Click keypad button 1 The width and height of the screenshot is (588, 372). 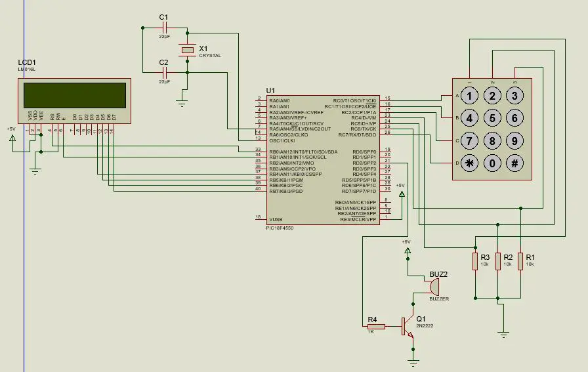point(469,96)
